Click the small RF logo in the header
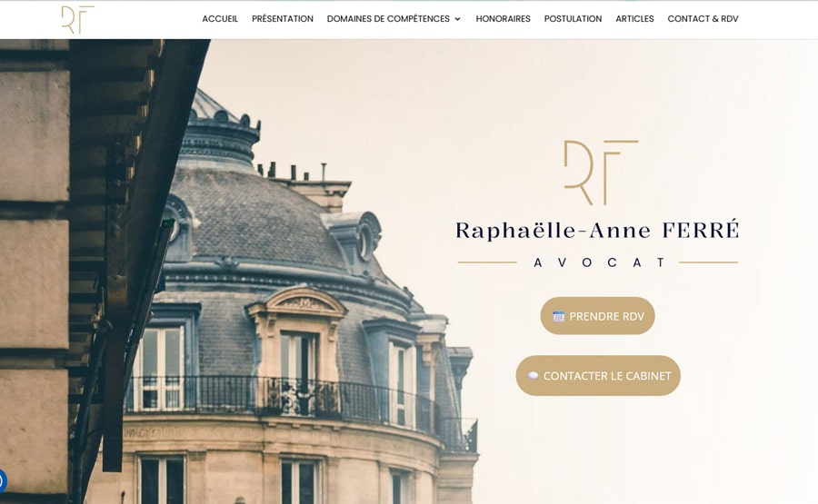This screenshot has height=504, width=818. click(x=78, y=20)
